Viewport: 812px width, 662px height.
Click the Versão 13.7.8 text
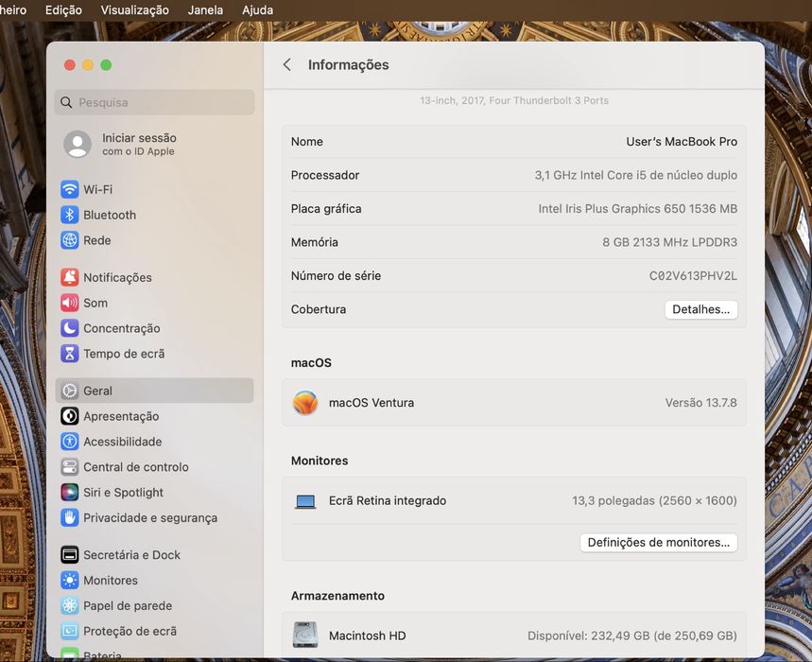point(700,403)
